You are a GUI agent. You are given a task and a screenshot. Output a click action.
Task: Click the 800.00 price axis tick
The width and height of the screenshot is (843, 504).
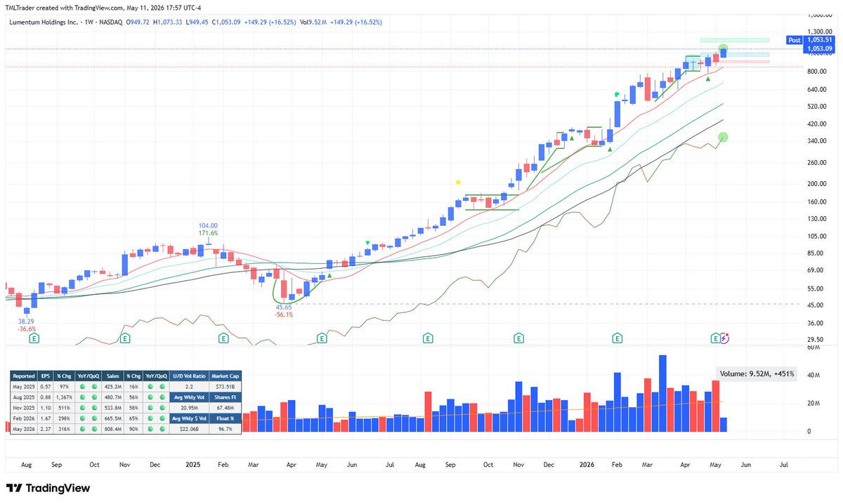(816, 71)
